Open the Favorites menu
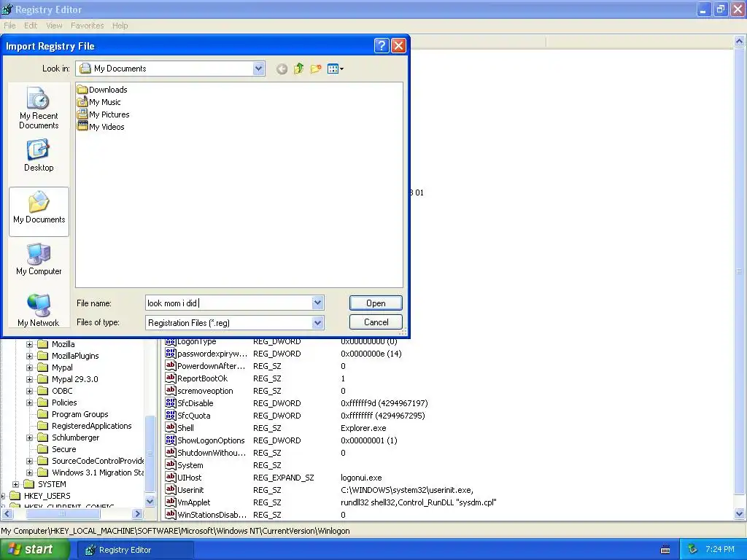Screen dimensions: 747x560 tap(88, 26)
